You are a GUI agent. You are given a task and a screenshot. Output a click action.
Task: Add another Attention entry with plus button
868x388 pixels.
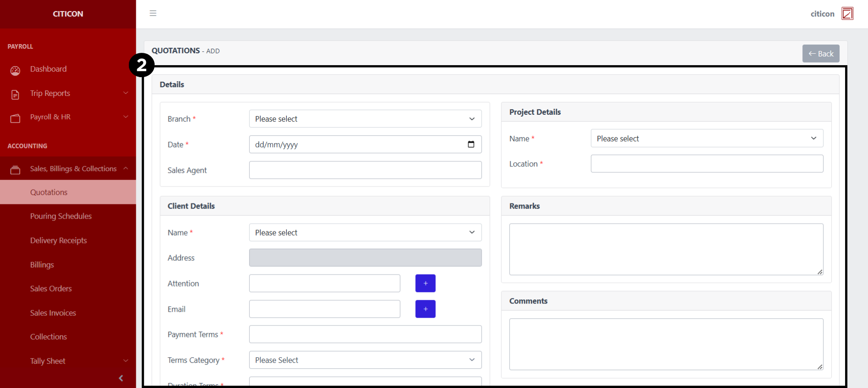pos(425,283)
